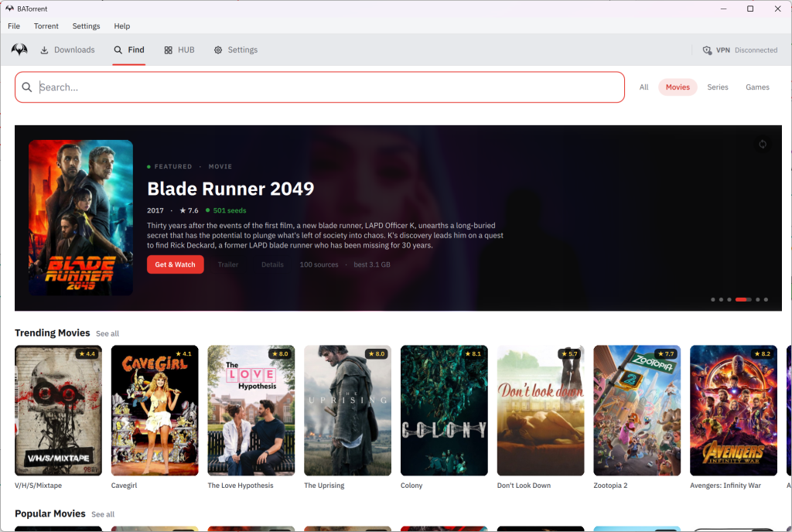Click the '100 sources' text

(319, 264)
